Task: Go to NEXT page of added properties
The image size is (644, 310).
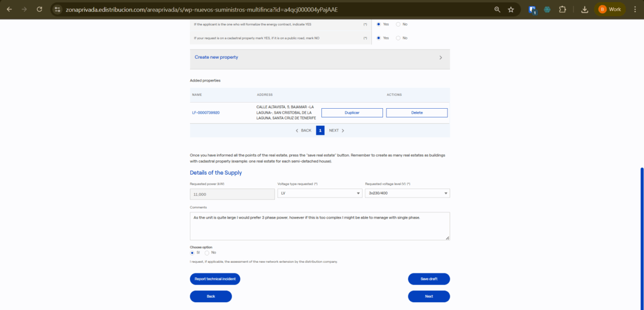Action: [336, 130]
